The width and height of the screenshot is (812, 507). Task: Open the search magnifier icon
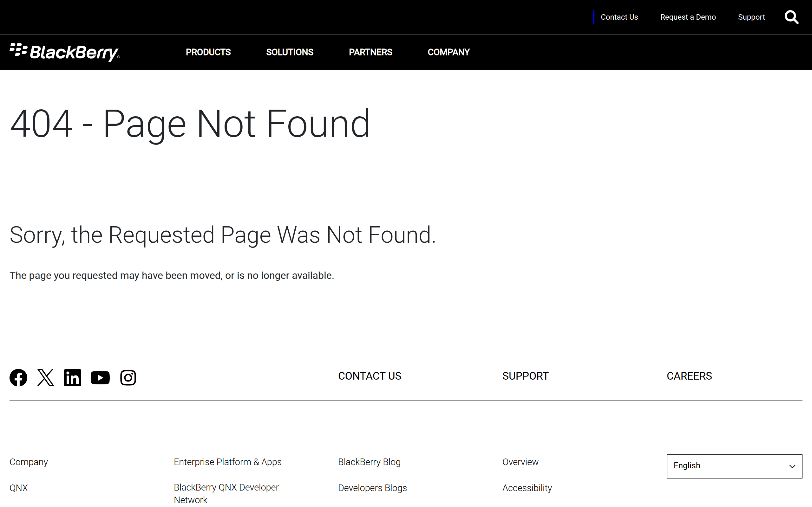[791, 17]
